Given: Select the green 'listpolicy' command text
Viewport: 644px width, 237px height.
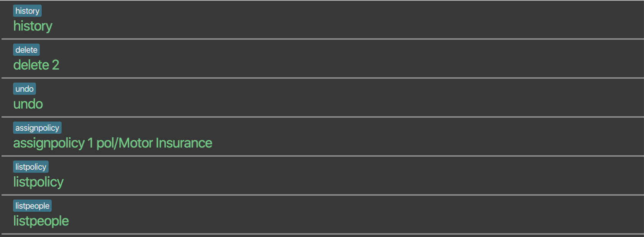Looking at the screenshot, I should point(38,182).
